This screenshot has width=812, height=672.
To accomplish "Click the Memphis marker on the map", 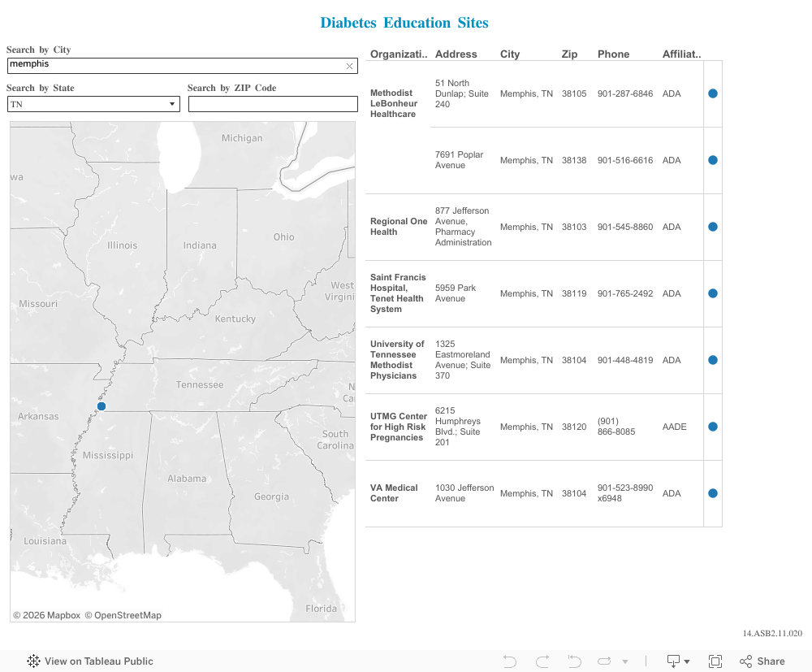I will click(x=101, y=406).
